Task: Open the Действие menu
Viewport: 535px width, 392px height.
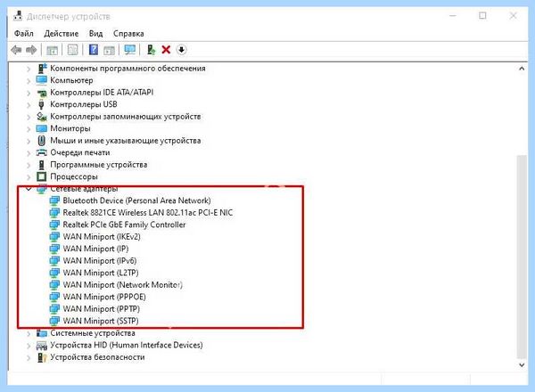Action: click(x=61, y=33)
